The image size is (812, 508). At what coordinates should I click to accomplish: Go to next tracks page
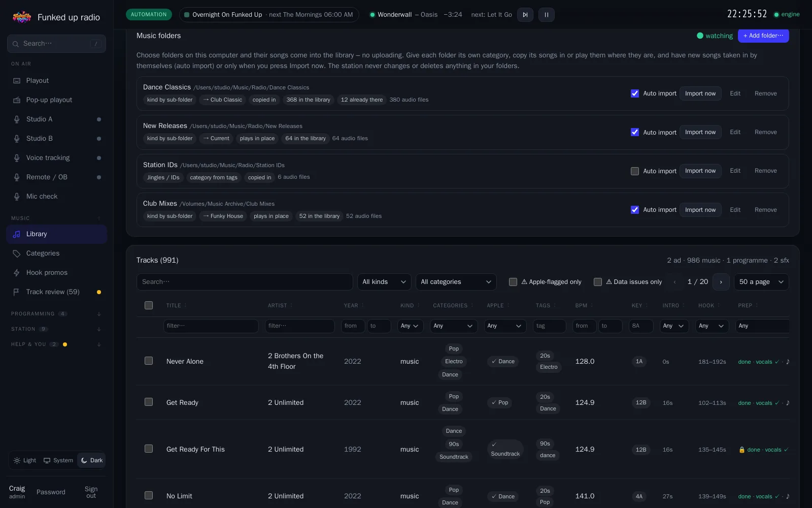pos(721,282)
